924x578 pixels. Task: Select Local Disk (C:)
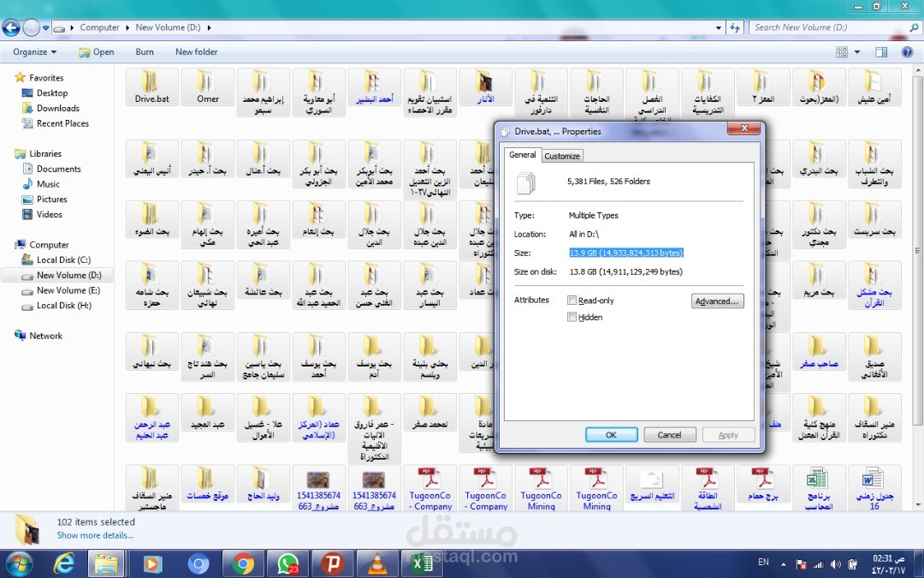[63, 260]
